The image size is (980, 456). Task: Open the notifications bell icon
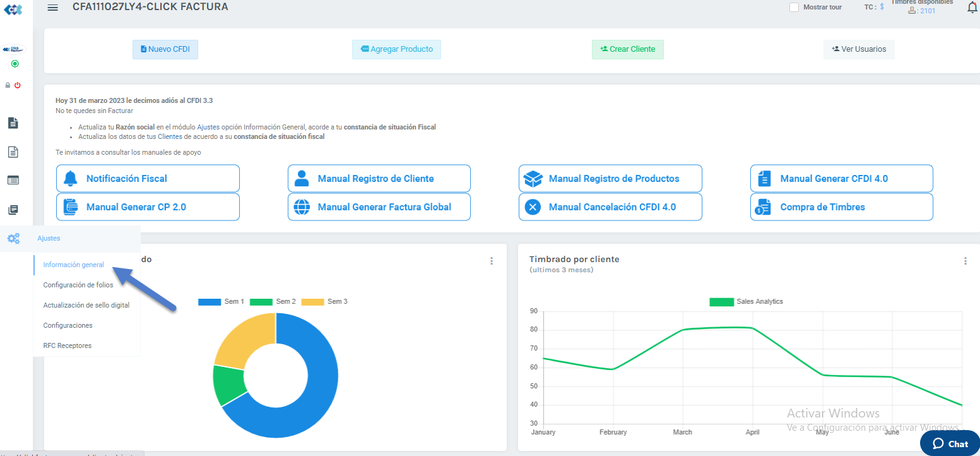pos(972,8)
